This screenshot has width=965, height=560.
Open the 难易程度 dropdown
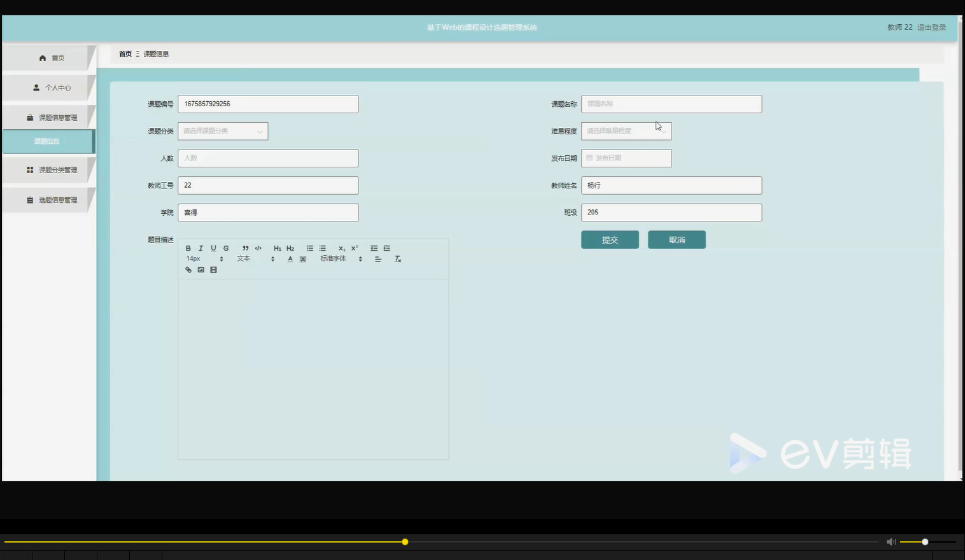tap(626, 131)
